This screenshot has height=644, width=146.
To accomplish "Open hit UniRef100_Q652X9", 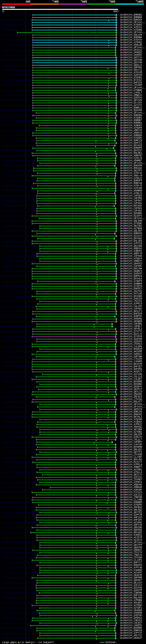I will tap(131, 409).
